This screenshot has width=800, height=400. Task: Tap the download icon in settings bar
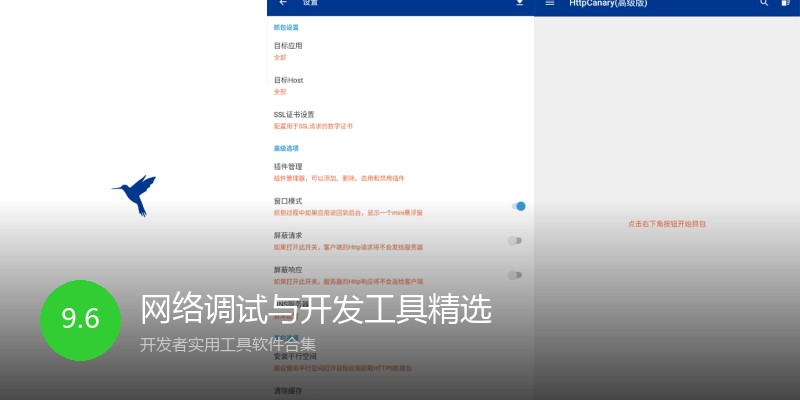point(519,3)
